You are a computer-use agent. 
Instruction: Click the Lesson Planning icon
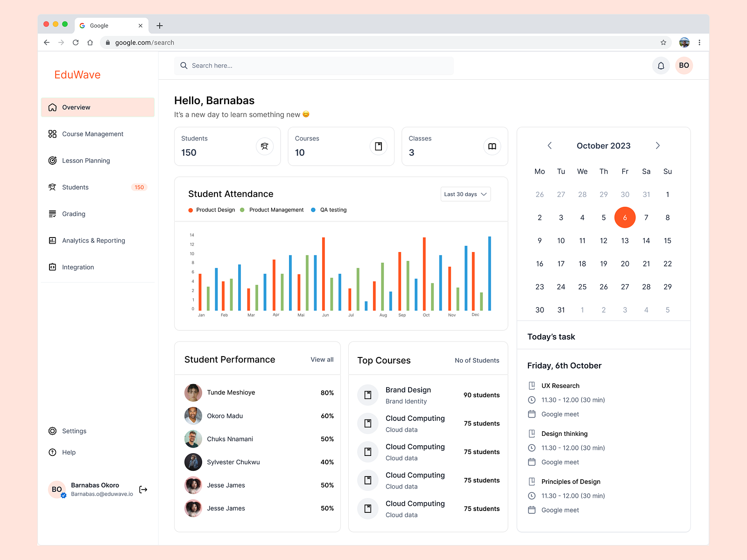52,161
